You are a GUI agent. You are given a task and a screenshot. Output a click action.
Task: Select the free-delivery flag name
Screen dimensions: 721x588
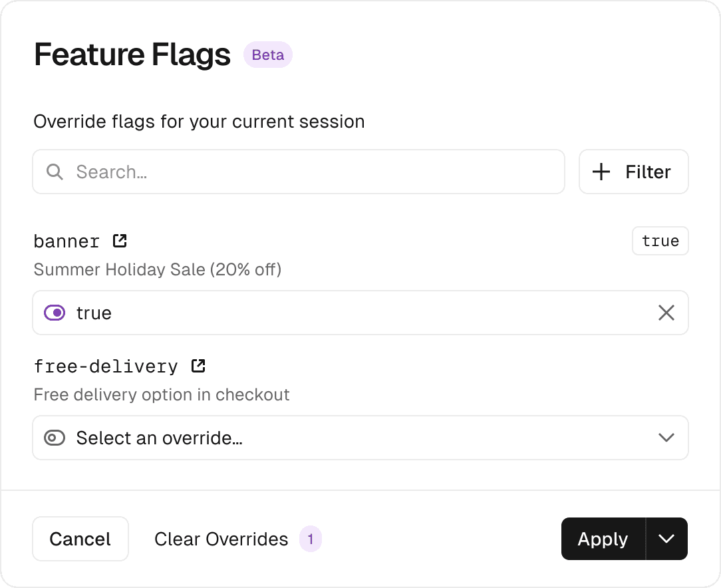(106, 367)
